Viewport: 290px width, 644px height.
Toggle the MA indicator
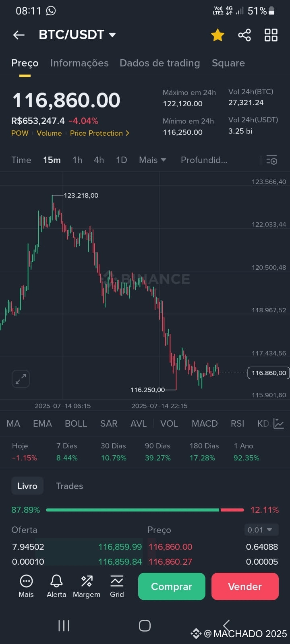click(x=13, y=423)
